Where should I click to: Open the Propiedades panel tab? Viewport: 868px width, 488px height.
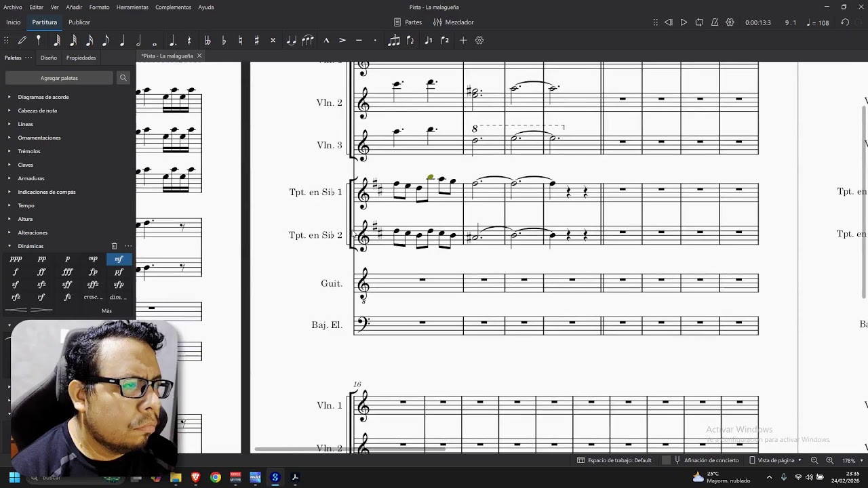tap(81, 58)
